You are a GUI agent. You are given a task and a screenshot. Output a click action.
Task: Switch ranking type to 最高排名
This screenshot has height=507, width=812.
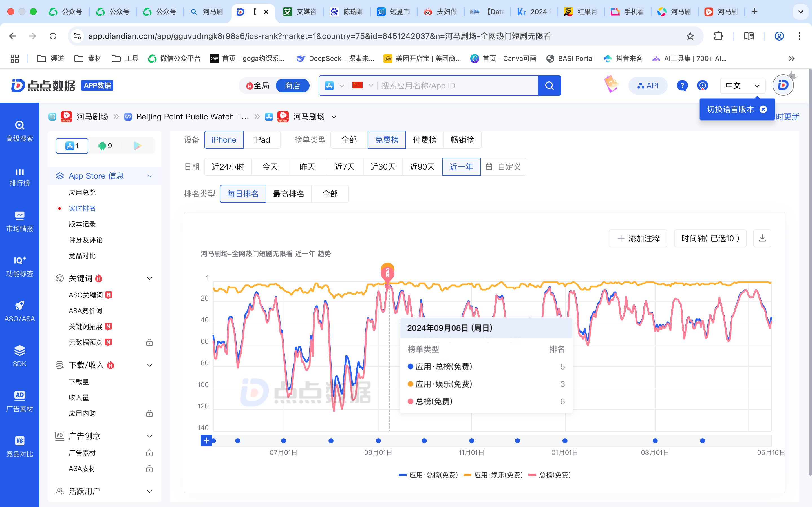click(x=288, y=194)
